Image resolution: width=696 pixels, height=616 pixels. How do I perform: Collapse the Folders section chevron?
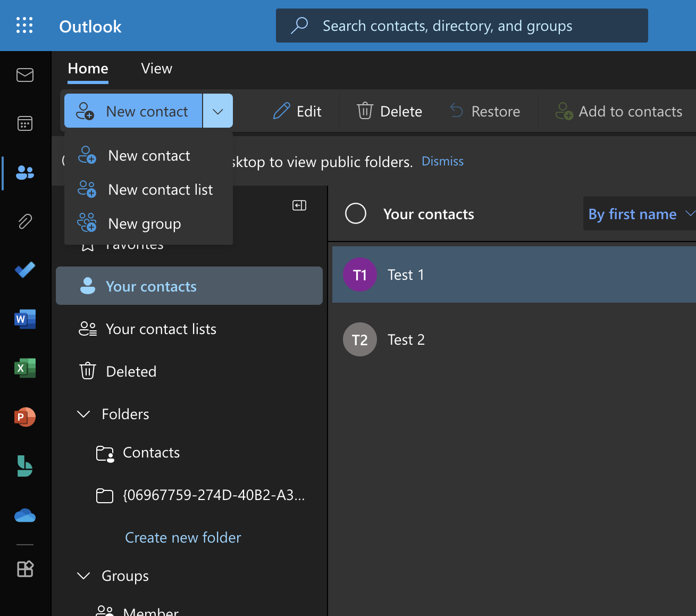[83, 414]
